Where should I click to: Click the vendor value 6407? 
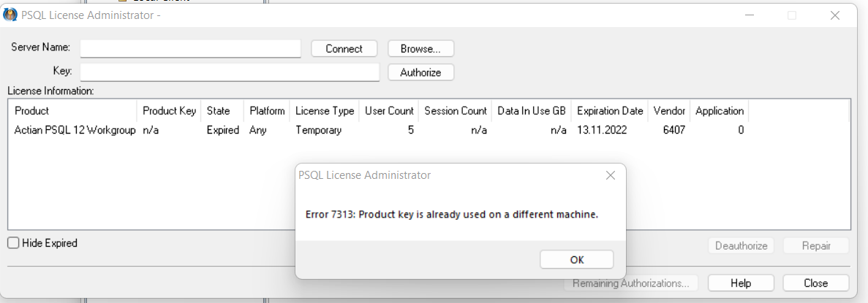(x=673, y=131)
